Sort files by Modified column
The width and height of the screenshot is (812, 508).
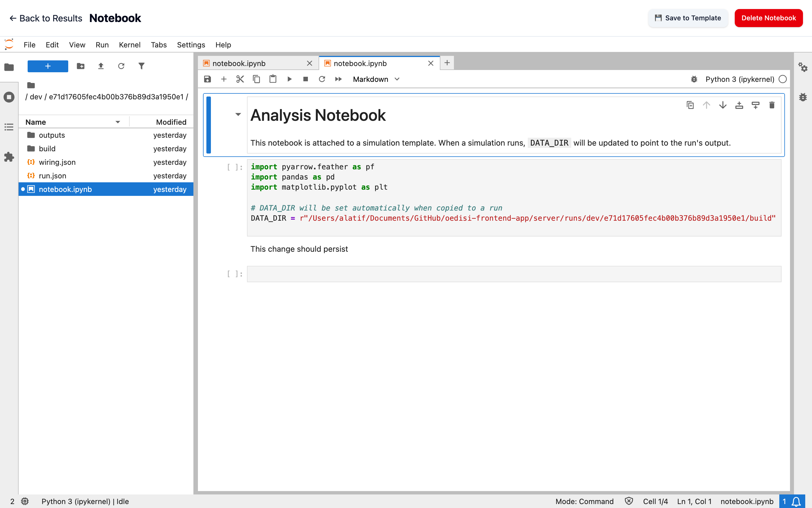coord(161,122)
